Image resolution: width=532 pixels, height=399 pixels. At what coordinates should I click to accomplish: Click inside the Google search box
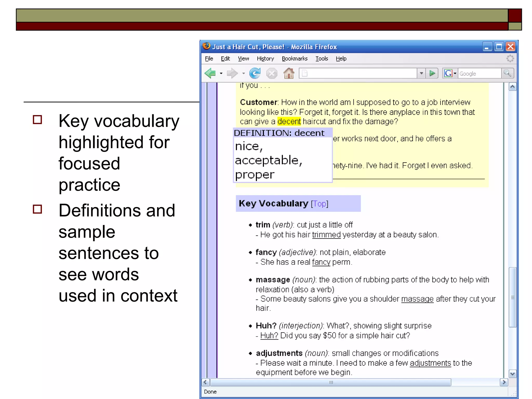[x=480, y=74]
